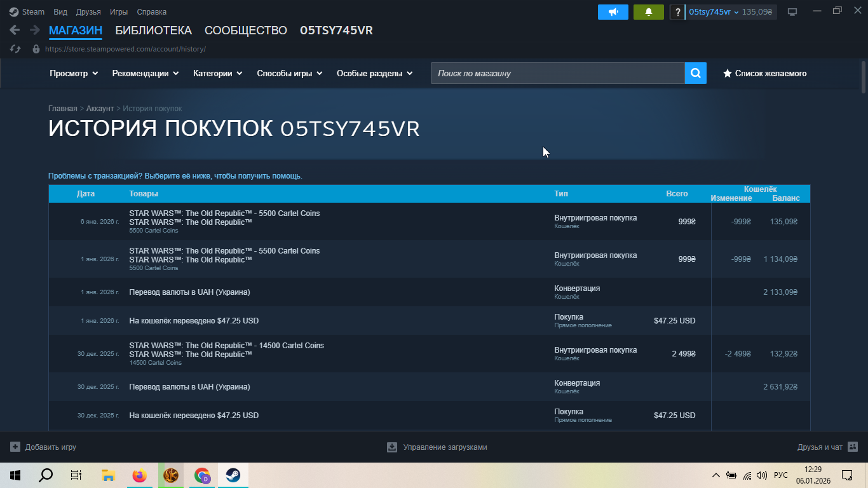Open the Справка menu
The height and width of the screenshot is (488, 868).
click(152, 11)
